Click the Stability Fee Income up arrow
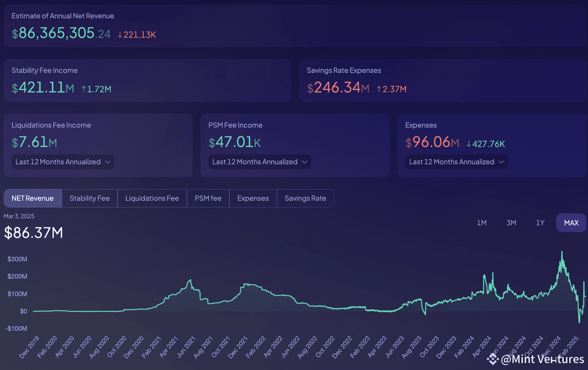This screenshot has height=370, width=588. click(x=84, y=89)
